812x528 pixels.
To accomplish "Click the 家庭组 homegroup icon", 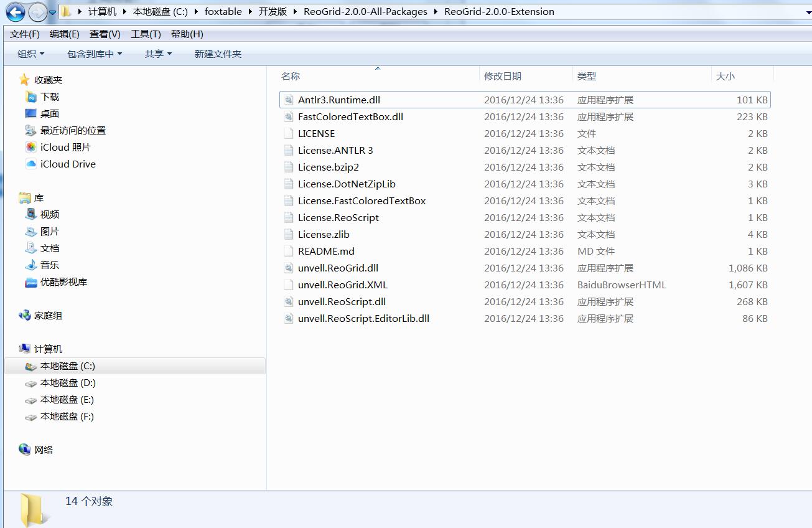I will point(25,315).
